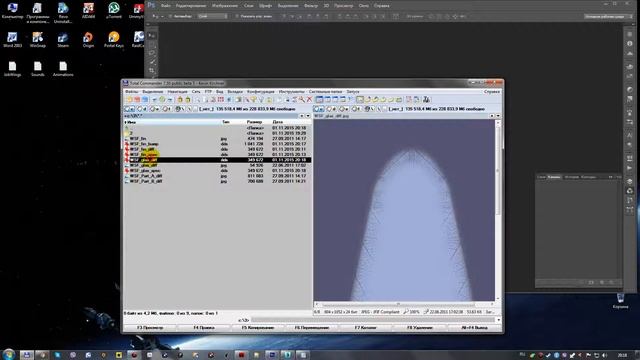Open Справка menu in Total Commander

point(492,92)
